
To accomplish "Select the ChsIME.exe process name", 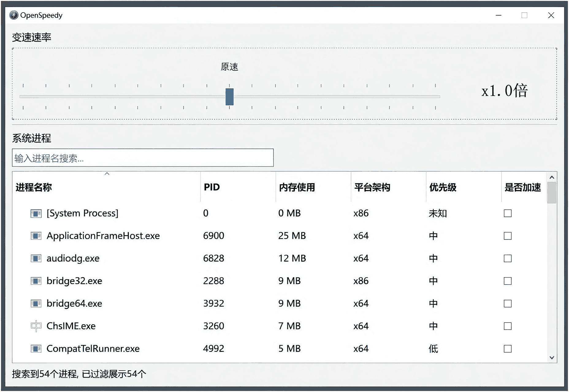I will [71, 326].
